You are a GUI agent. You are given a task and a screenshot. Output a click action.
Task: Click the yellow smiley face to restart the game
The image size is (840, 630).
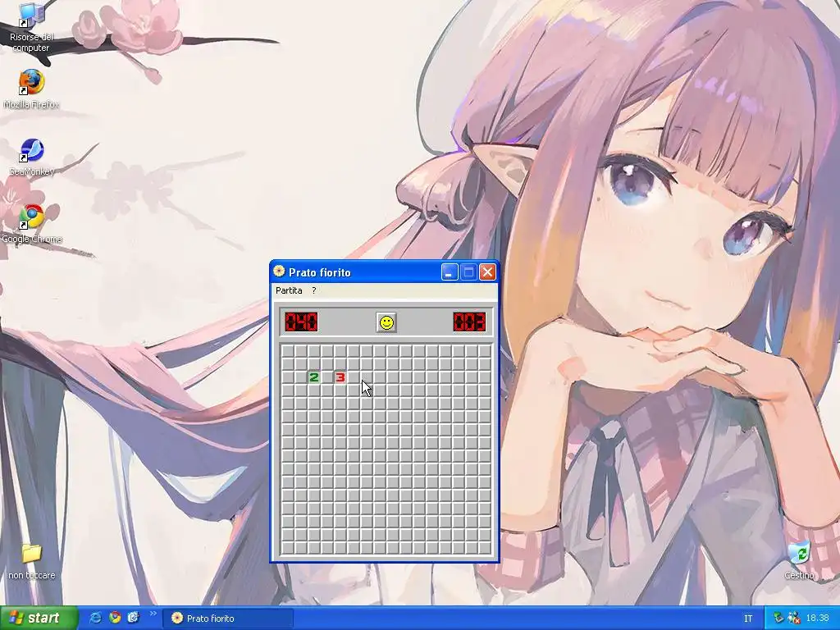pyautogui.click(x=386, y=322)
